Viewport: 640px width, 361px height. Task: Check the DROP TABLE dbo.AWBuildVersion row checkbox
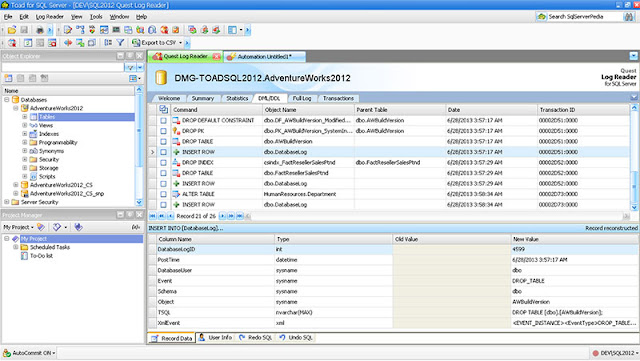point(164,142)
